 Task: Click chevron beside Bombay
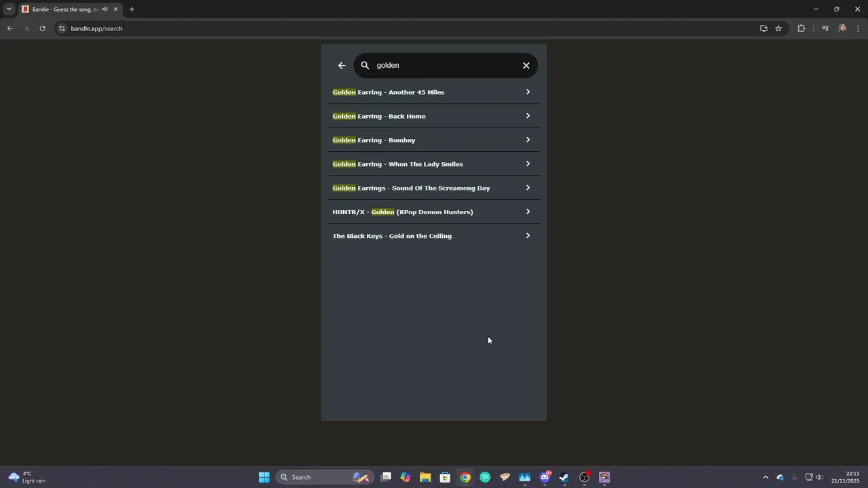point(528,140)
